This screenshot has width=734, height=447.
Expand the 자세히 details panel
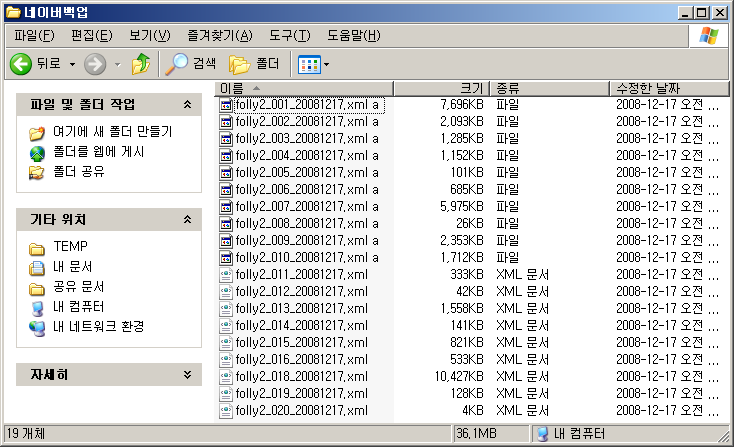click(x=187, y=374)
